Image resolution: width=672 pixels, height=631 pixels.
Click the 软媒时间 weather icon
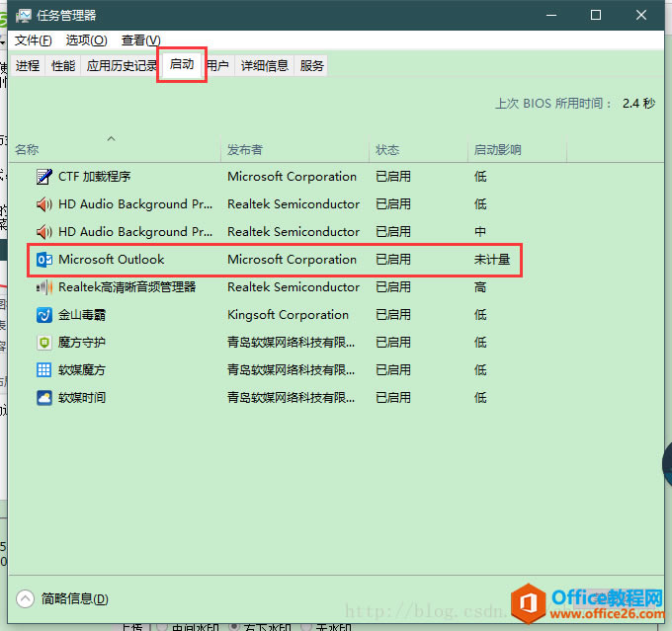click(43, 398)
